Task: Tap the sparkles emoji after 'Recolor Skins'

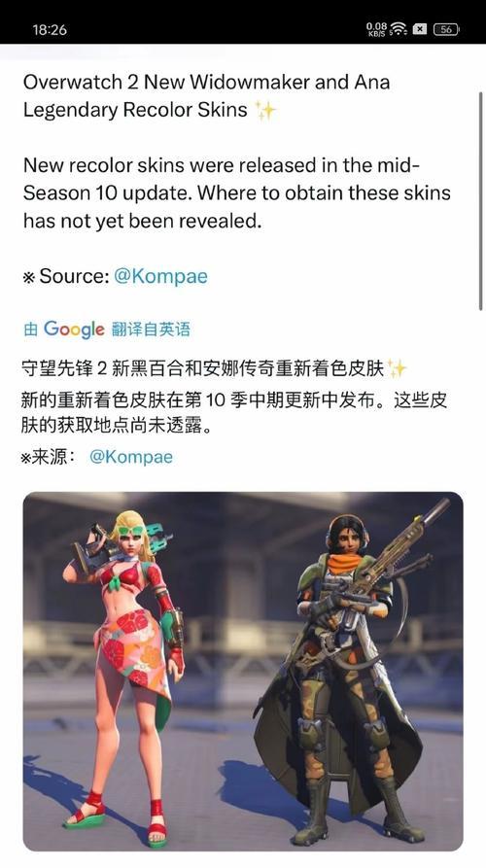Action: pyautogui.click(x=264, y=110)
